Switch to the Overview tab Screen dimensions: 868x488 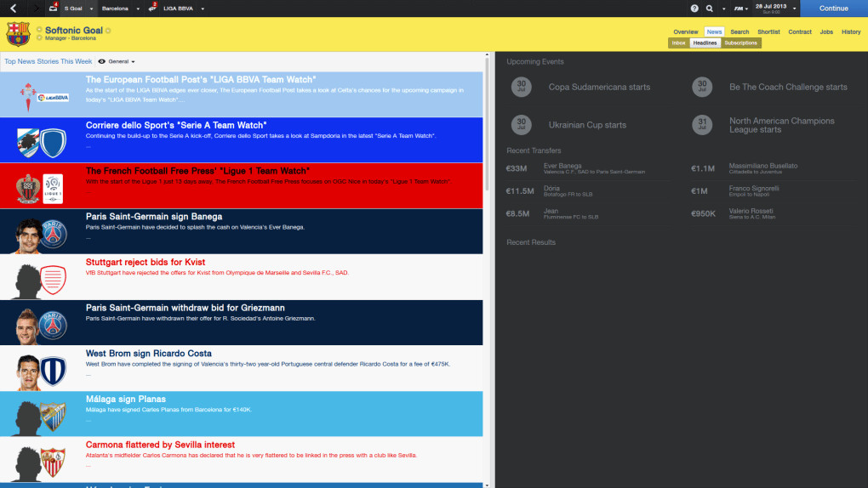(x=685, y=32)
